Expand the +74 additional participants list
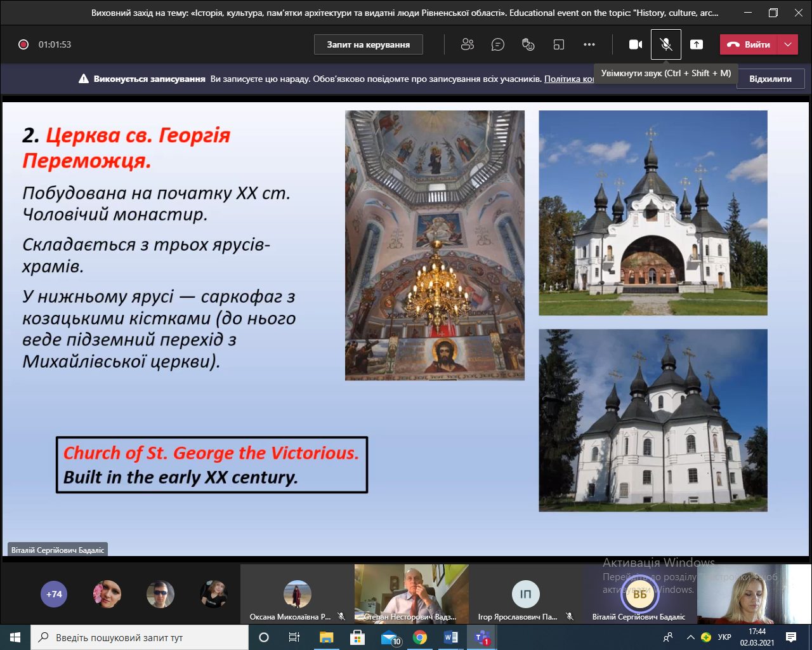Viewport: 812px width, 650px height. tap(54, 594)
